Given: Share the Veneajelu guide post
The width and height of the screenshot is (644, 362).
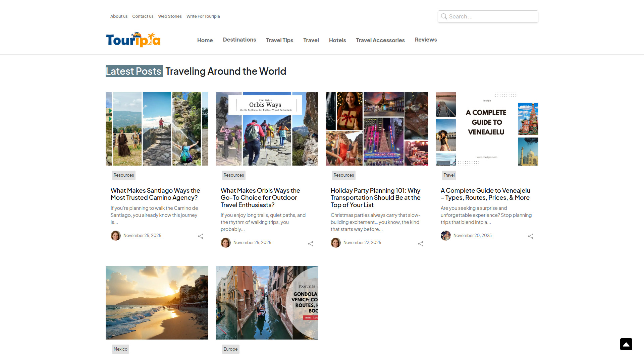Looking at the screenshot, I should [x=530, y=236].
